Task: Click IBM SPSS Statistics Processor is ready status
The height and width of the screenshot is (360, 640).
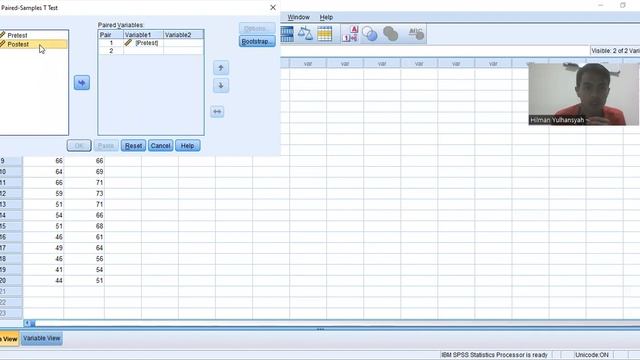Action: pos(494,355)
